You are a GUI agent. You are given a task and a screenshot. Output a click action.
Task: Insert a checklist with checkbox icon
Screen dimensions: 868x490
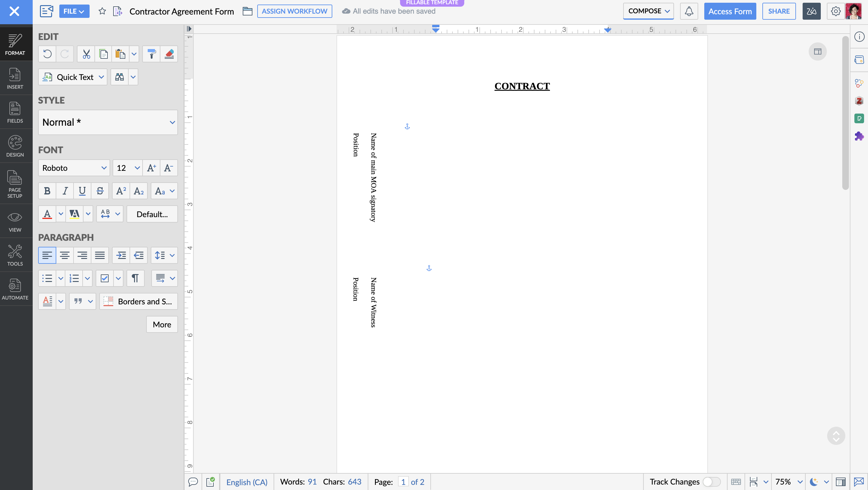[104, 278]
